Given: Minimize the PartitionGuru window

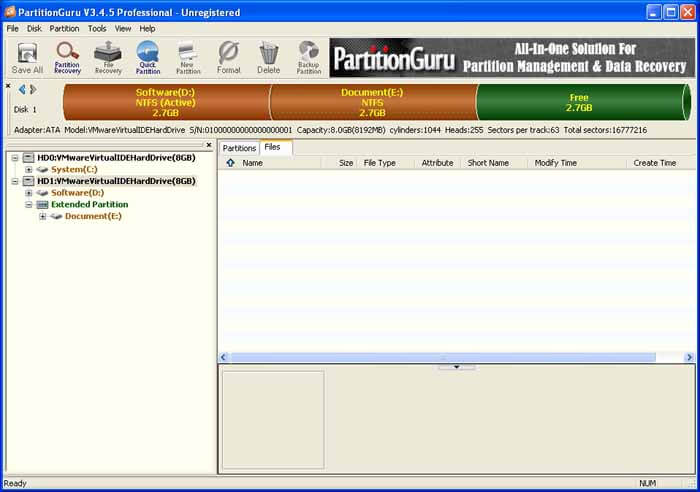Looking at the screenshot, I should pyautogui.click(x=654, y=12).
